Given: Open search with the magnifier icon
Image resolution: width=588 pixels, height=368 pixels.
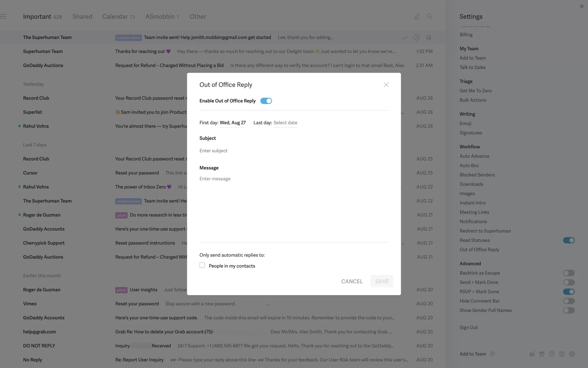Looking at the screenshot, I should coord(429,17).
